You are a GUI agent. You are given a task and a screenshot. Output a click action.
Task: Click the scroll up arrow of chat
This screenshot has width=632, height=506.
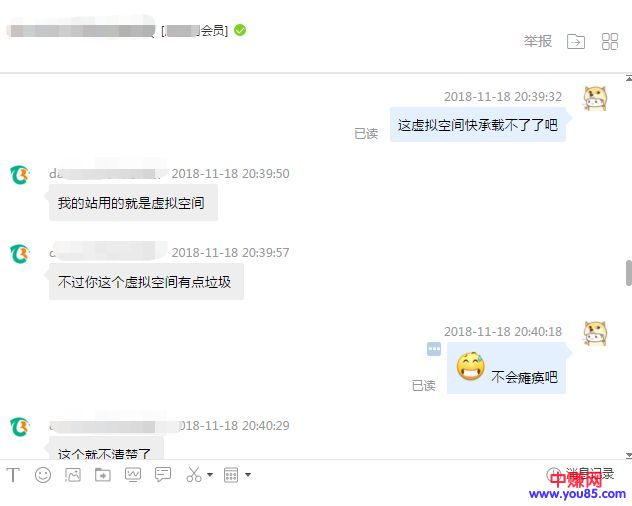[629, 78]
